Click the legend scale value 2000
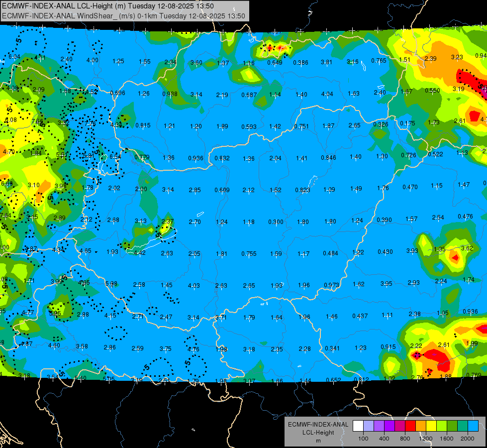 (x=468, y=439)
